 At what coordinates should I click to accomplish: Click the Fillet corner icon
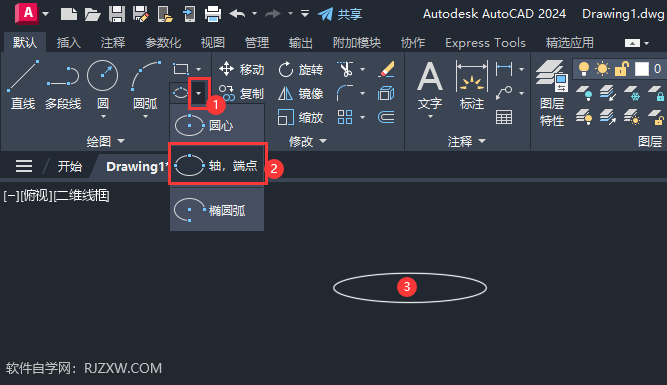pos(345,93)
